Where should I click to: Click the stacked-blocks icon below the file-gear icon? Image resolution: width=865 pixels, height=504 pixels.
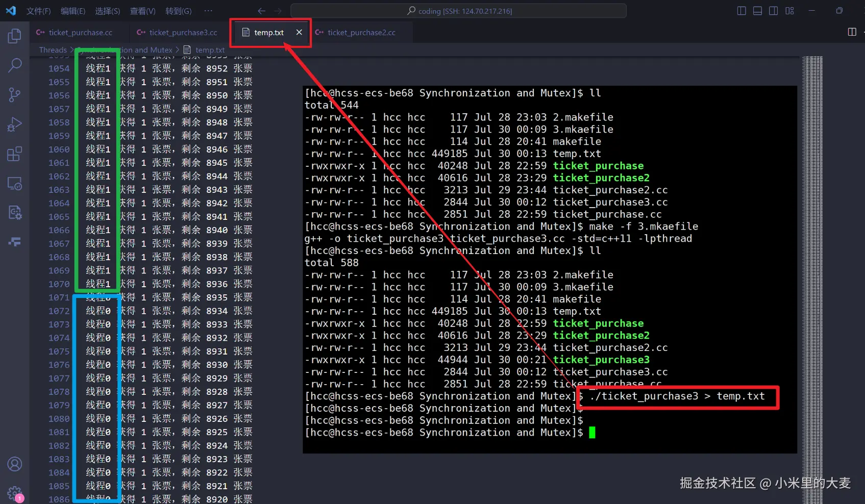[x=15, y=241]
